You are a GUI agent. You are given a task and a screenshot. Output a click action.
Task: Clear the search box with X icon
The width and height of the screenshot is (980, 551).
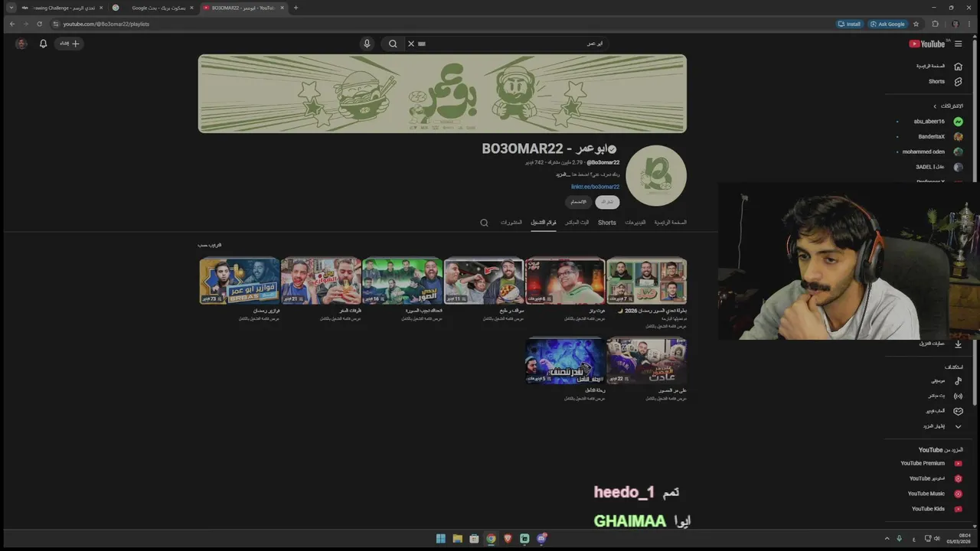[411, 44]
